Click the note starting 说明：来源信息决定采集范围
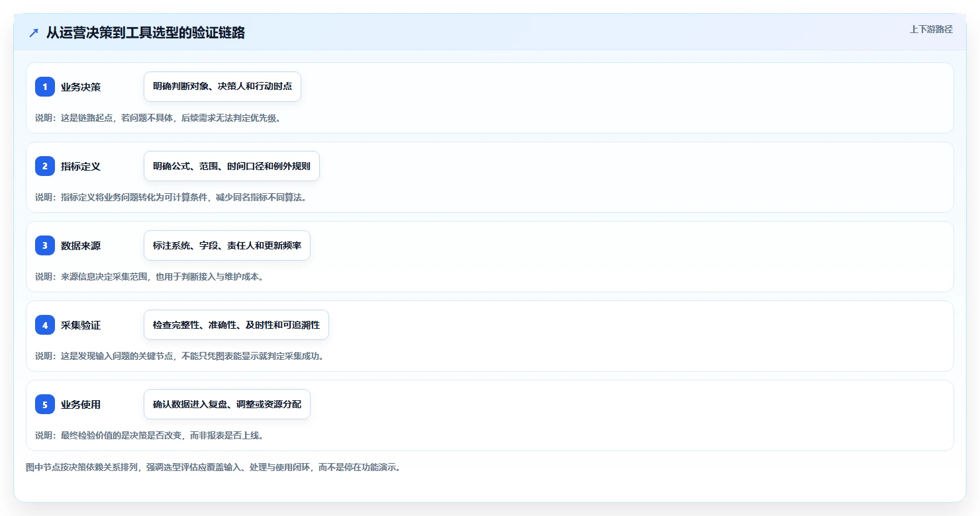The image size is (980, 516). [149, 277]
